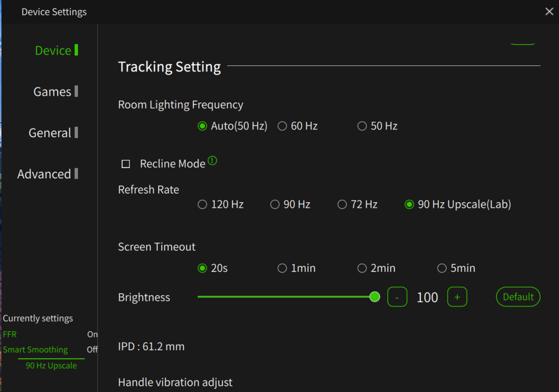Viewport: 559px width, 392px height.
Task: Reset brightness with the Default button
Action: pyautogui.click(x=518, y=297)
